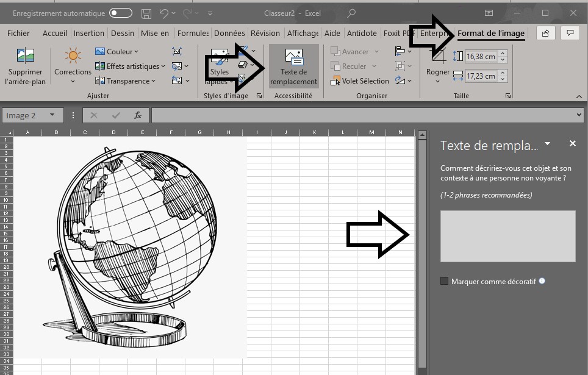Expand the Couleur dropdown
This screenshot has width=588, height=375.
(x=117, y=52)
